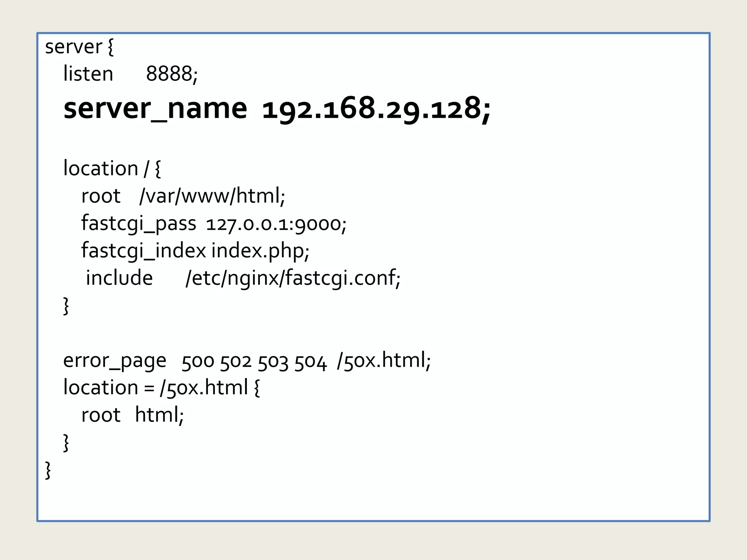
Task: Click the bold 'server_name' directive
Action: click(x=155, y=109)
